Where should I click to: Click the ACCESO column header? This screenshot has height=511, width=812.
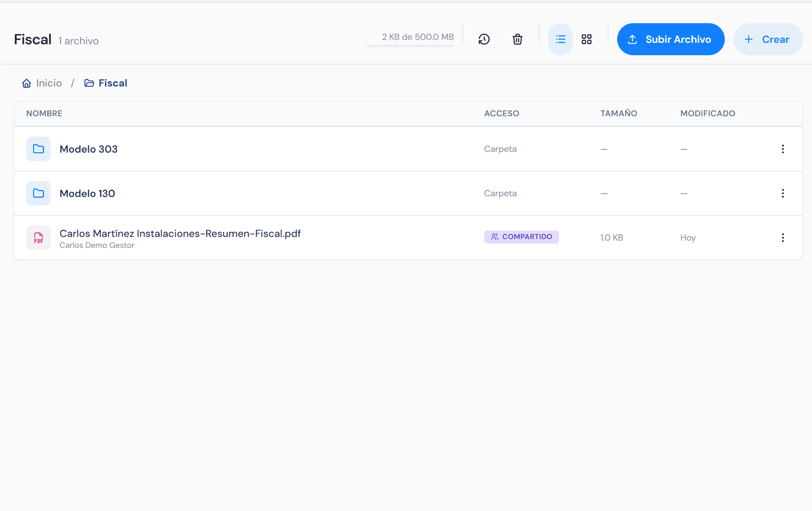click(502, 113)
